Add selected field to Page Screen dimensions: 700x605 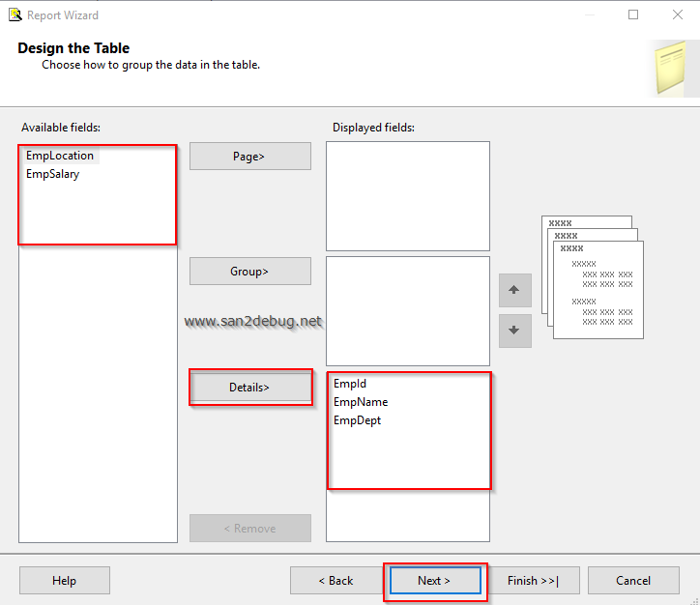(x=250, y=157)
